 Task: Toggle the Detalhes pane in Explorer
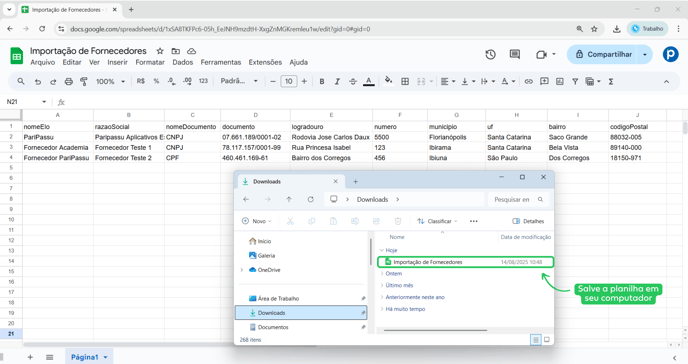point(528,221)
